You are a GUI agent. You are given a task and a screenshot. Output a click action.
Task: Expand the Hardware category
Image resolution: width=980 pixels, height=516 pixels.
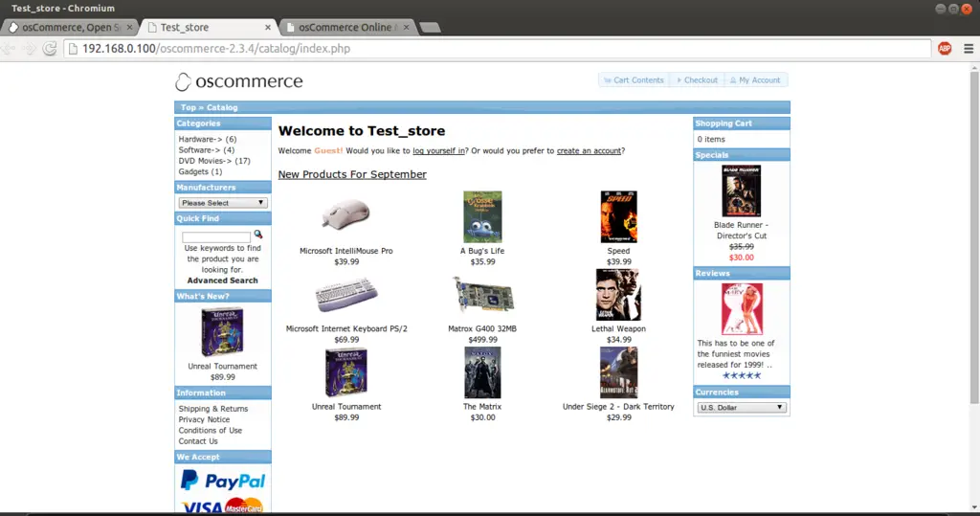point(200,139)
